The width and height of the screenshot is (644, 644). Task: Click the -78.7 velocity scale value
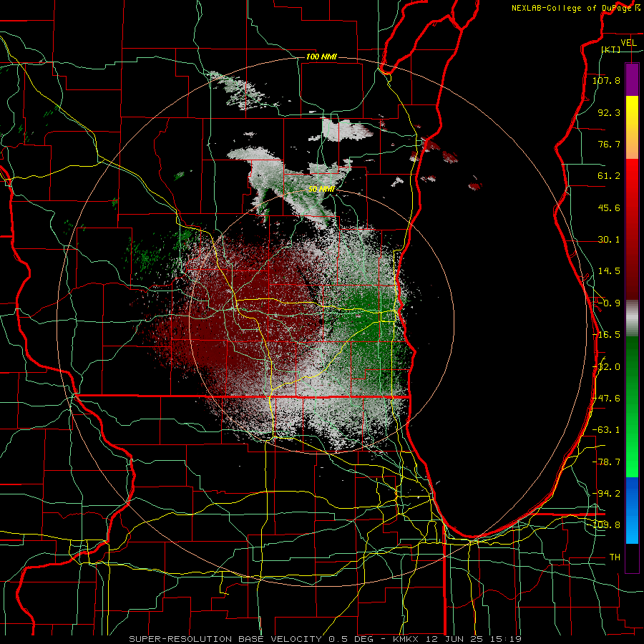click(x=606, y=462)
